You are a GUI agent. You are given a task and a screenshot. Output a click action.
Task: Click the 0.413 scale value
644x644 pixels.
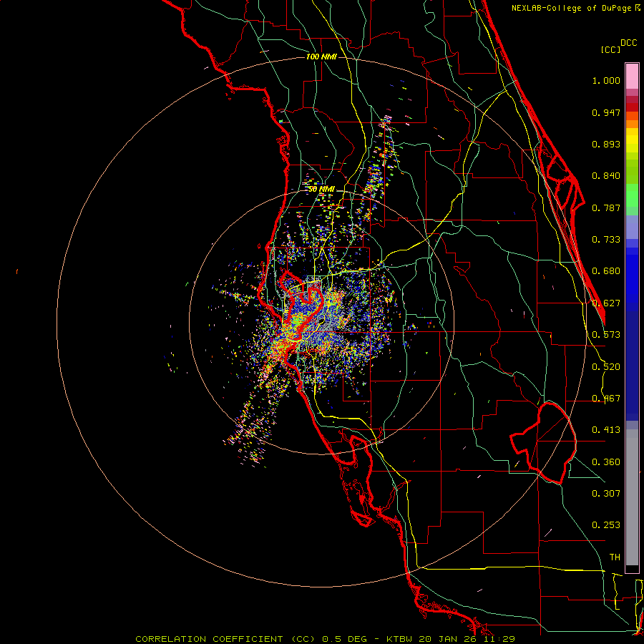point(606,430)
